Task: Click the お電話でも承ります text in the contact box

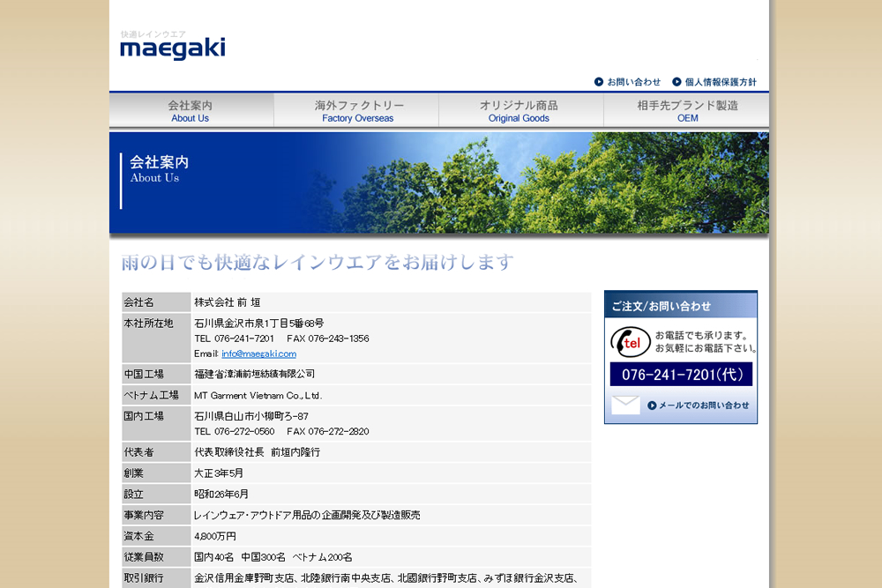Action: click(702, 335)
